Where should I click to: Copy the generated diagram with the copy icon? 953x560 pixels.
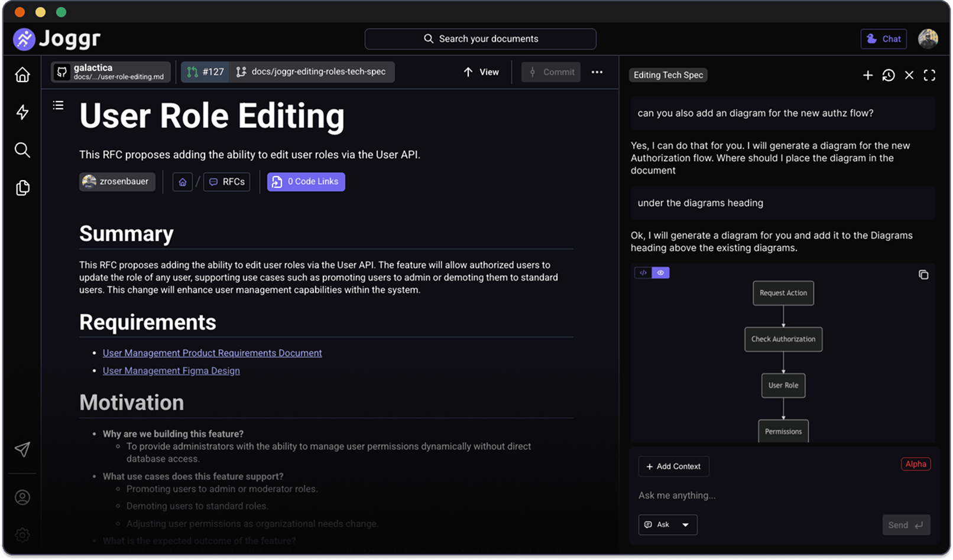923,275
